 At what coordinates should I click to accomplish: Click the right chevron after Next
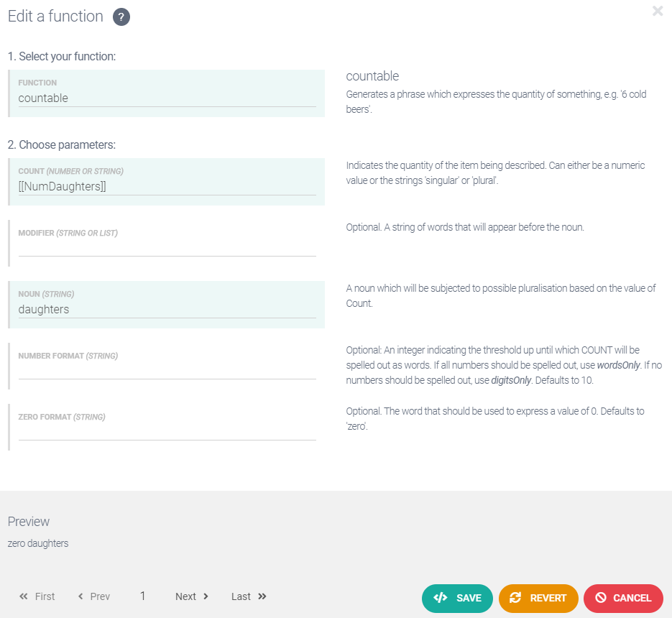point(206,596)
